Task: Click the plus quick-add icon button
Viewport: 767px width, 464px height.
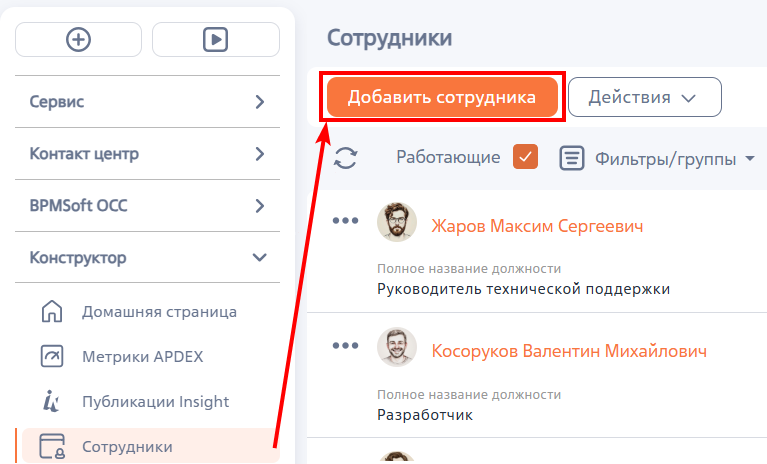Action: coord(78,39)
